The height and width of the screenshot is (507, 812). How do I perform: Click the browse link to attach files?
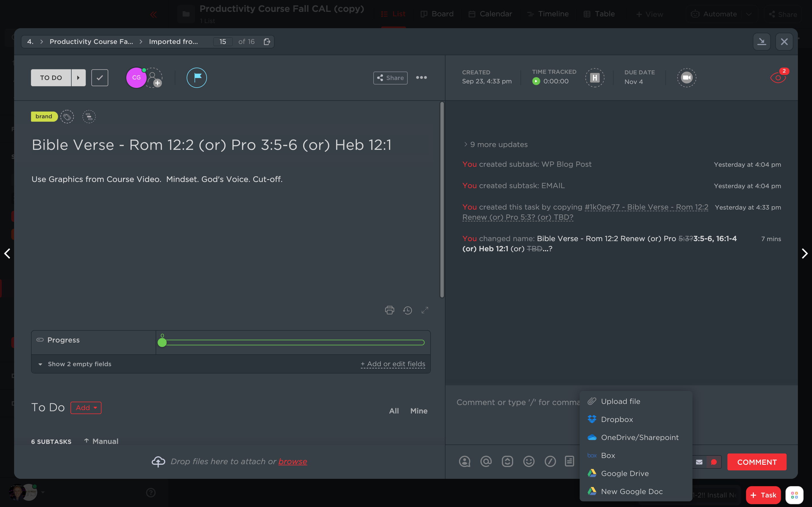(x=292, y=461)
